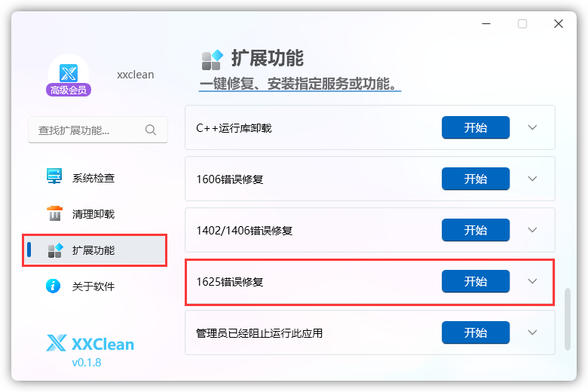Click the XXClean avatar logo icon

pos(69,73)
